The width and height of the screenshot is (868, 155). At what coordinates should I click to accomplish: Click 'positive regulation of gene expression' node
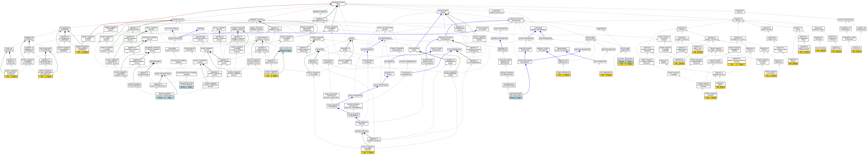[x=271, y=74]
